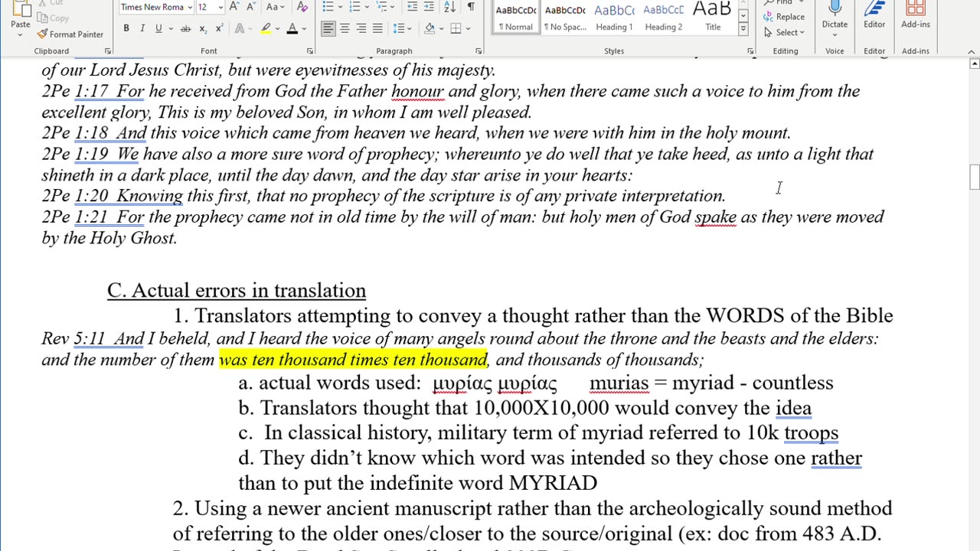Apply yellow text highlight color
980x551 pixels.
coord(266,29)
